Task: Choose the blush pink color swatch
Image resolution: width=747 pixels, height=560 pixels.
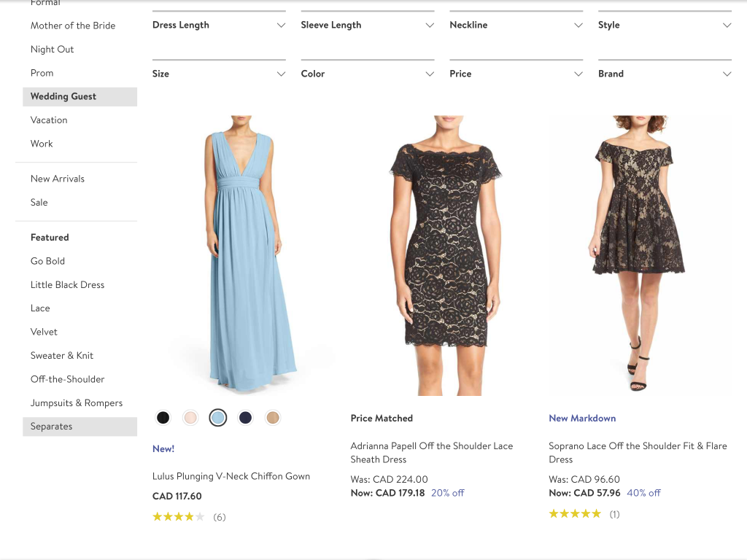Action: tap(190, 418)
